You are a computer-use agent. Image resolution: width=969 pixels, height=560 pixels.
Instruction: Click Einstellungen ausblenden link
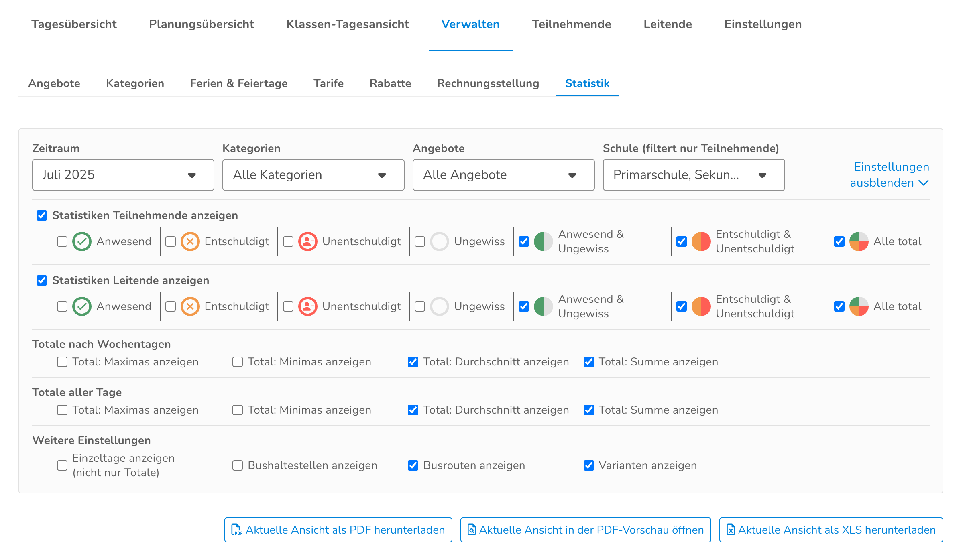point(889,175)
